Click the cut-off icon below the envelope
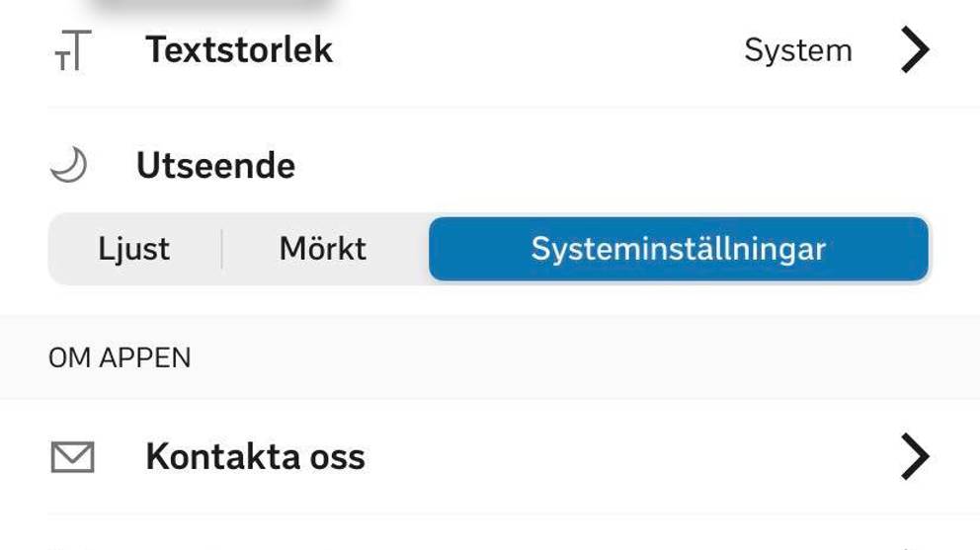 (71, 546)
